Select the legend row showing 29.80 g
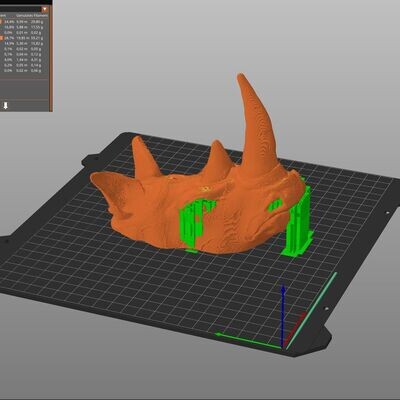This screenshot has height=400, width=400. point(24,22)
